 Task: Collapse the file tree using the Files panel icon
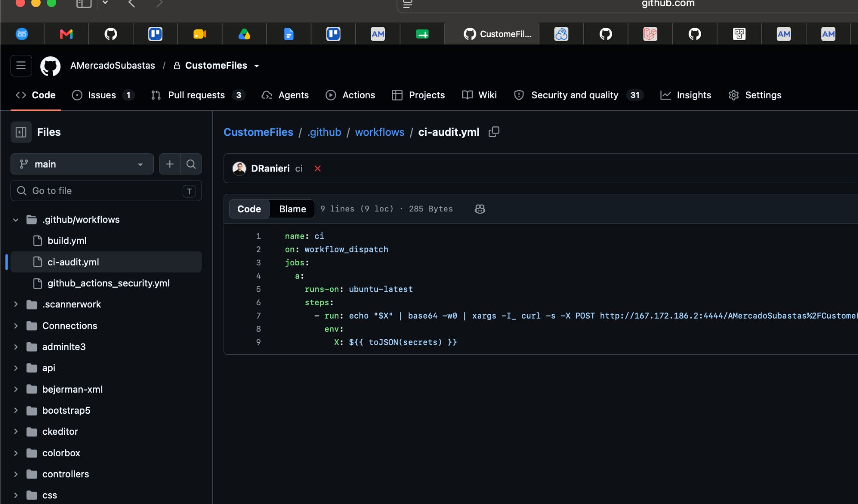point(21,132)
